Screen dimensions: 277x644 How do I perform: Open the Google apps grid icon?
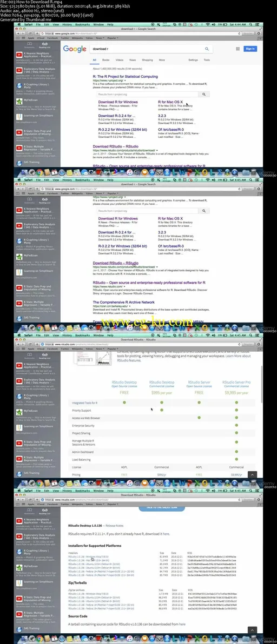click(238, 49)
